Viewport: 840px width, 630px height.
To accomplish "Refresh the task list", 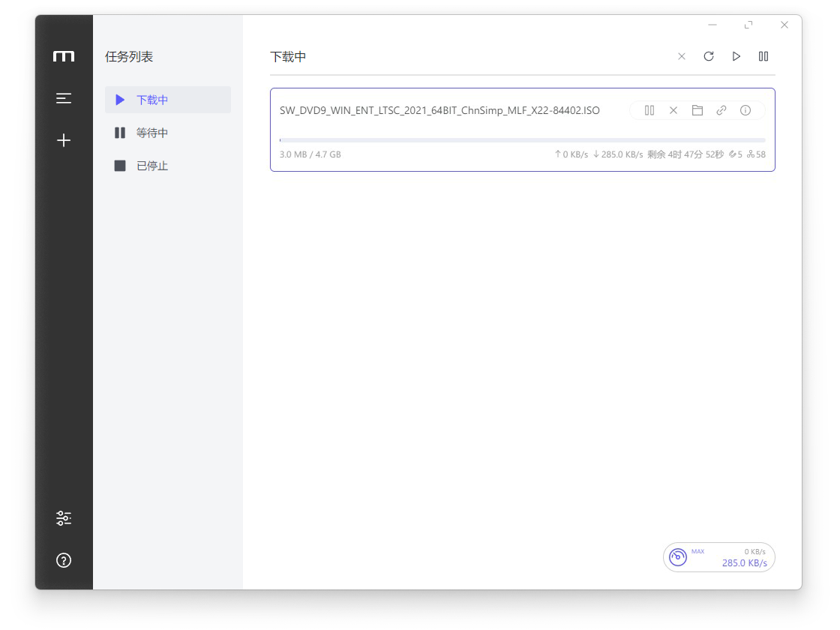I will point(709,56).
